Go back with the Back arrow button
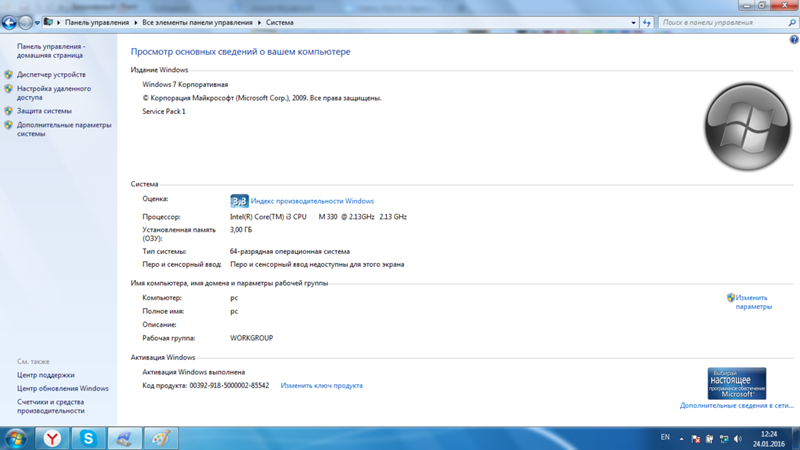Viewport: 800px width, 450px height. click(x=9, y=22)
